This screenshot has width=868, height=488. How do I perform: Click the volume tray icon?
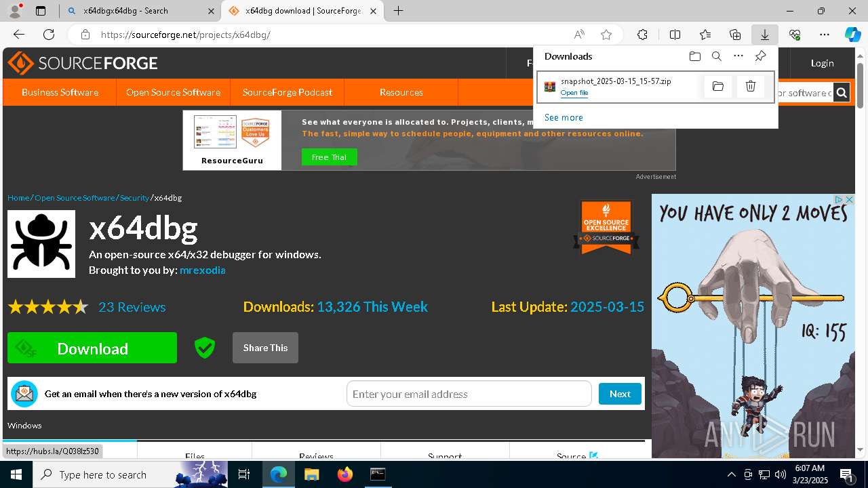[x=781, y=474]
